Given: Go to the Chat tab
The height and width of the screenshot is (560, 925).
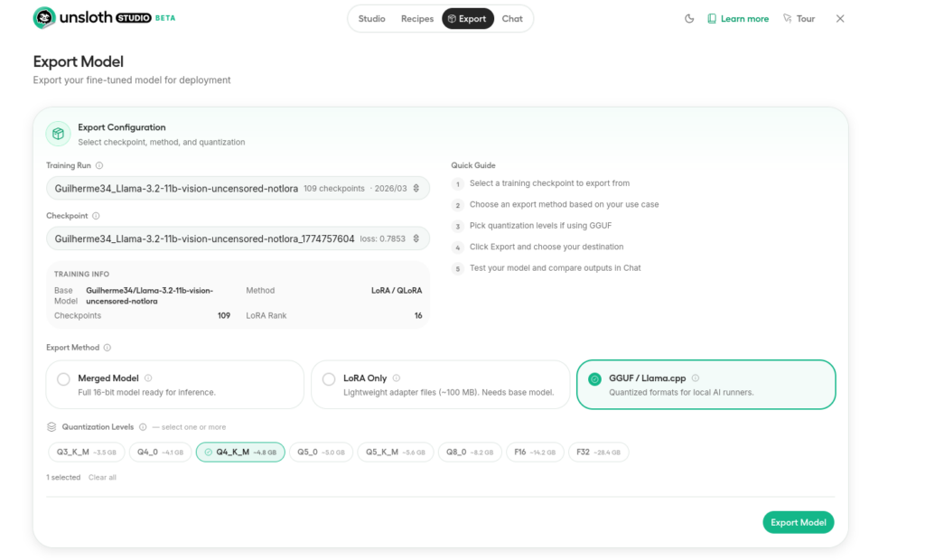Looking at the screenshot, I should click(512, 19).
